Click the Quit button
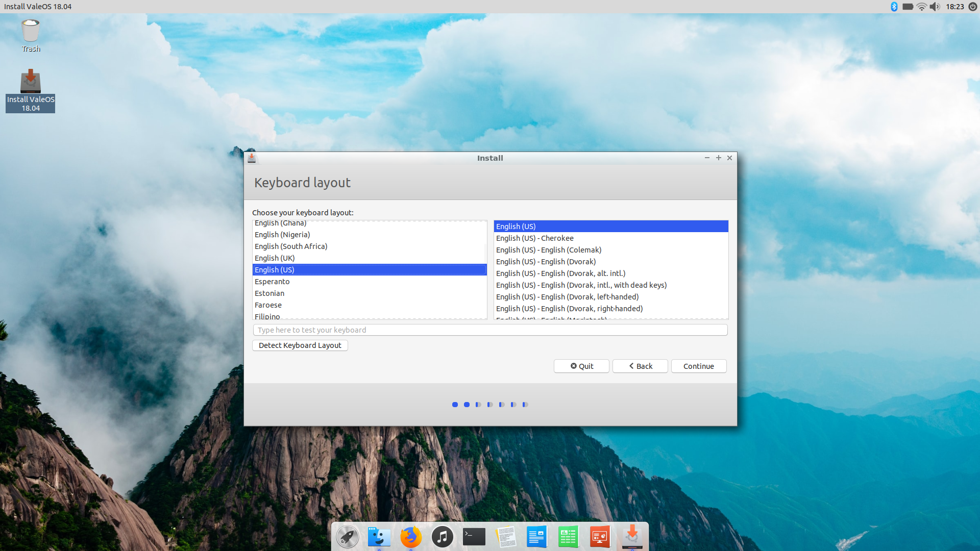980x551 pixels. [x=581, y=366]
